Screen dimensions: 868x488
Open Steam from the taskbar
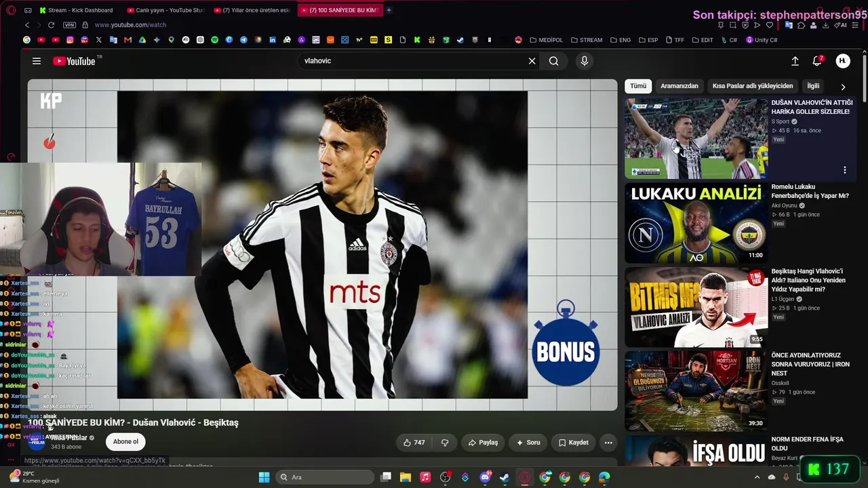[505, 477]
